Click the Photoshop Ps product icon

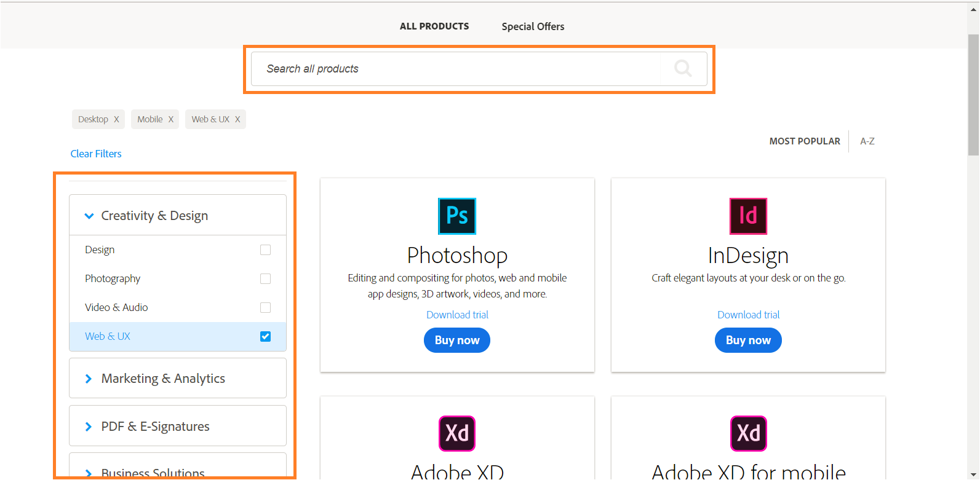tap(457, 216)
